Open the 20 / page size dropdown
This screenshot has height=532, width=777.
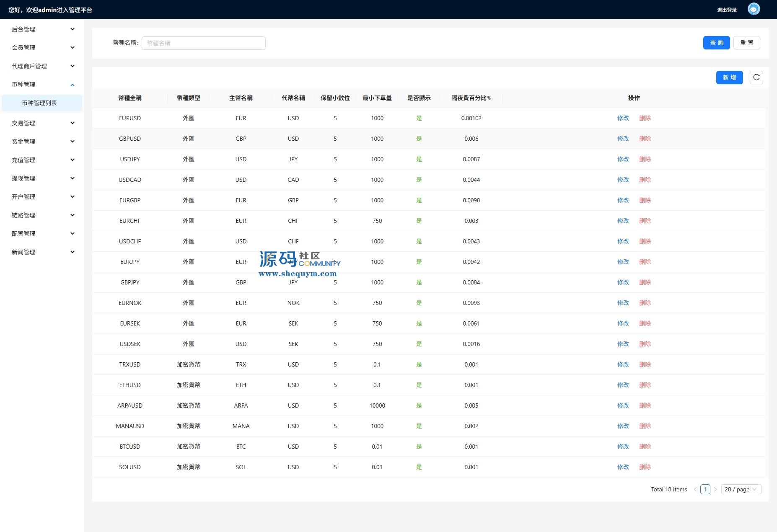click(741, 489)
